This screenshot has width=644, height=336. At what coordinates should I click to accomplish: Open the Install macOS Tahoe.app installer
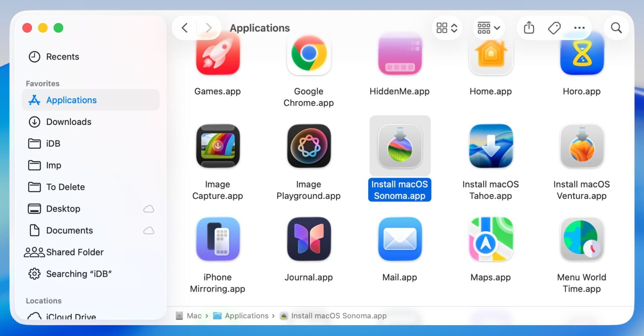(491, 146)
